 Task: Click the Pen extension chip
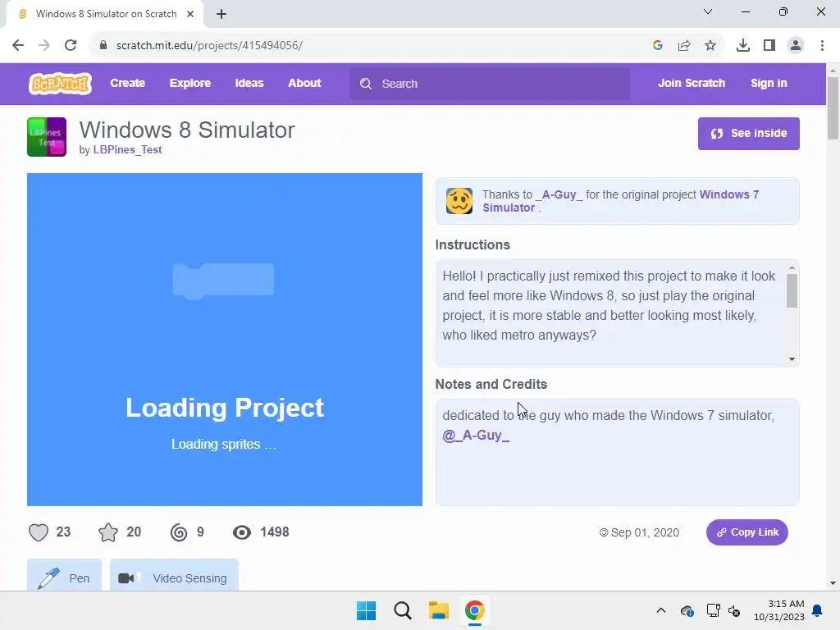(x=64, y=575)
